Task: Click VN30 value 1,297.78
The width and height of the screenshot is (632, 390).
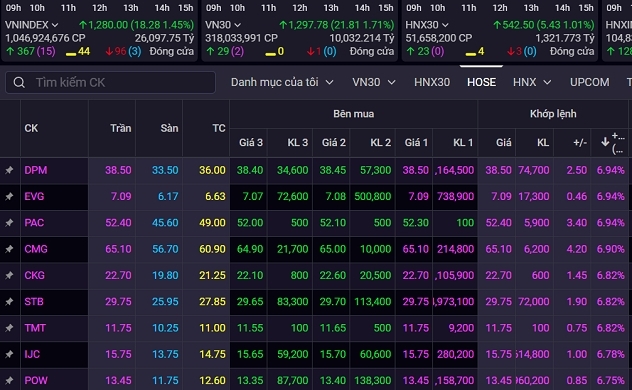Action: point(308,25)
